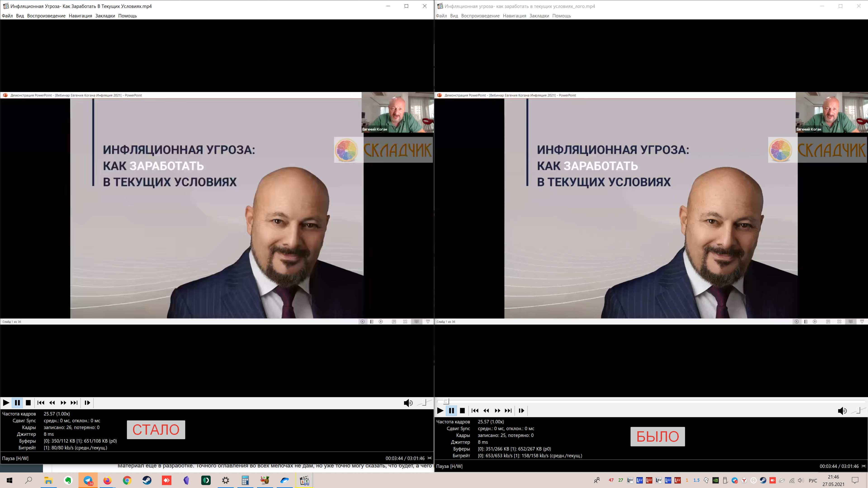The image size is (868, 488).
Task: Click the seek bar in the right player
Action: 650,401
